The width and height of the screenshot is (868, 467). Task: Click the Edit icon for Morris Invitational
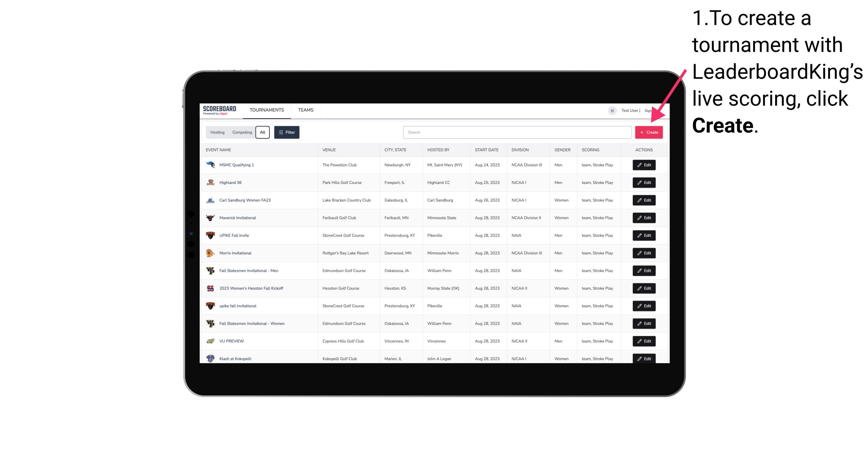coord(644,253)
